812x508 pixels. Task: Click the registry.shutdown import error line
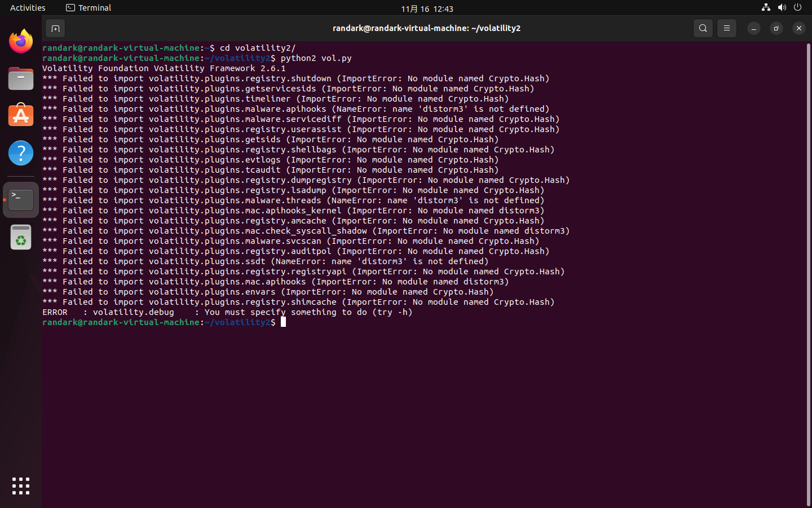click(x=296, y=78)
